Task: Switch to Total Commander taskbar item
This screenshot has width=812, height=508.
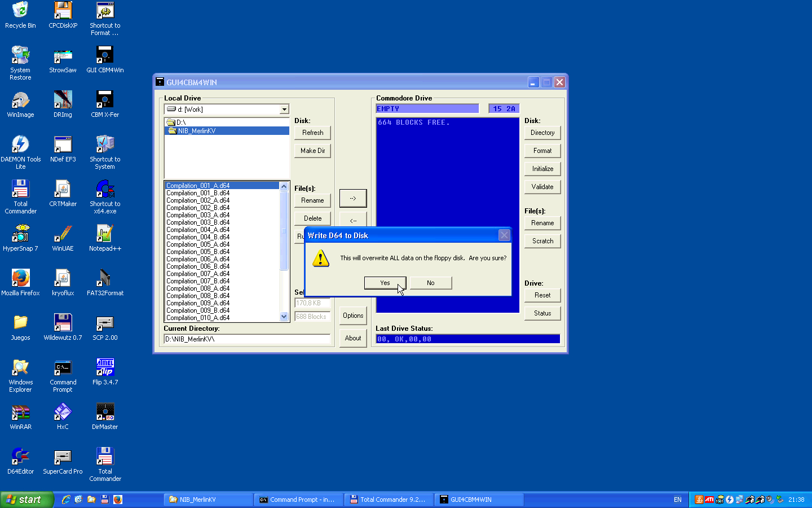Action: click(389, 500)
